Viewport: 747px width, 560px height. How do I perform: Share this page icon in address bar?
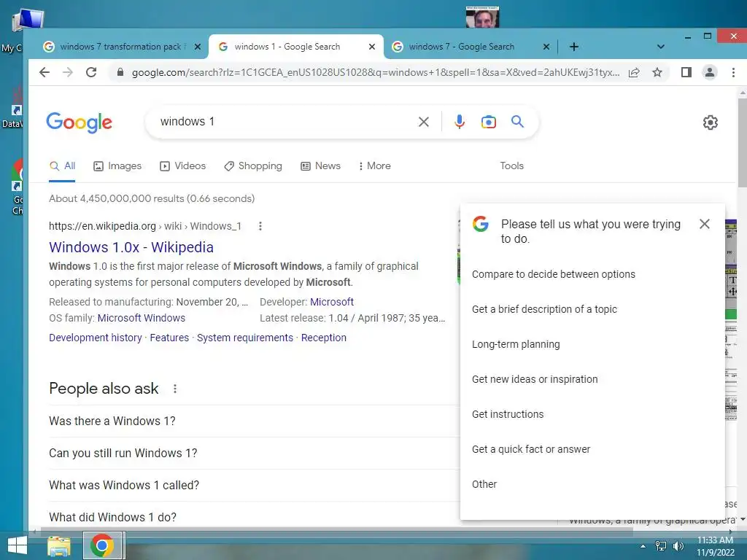tap(634, 72)
